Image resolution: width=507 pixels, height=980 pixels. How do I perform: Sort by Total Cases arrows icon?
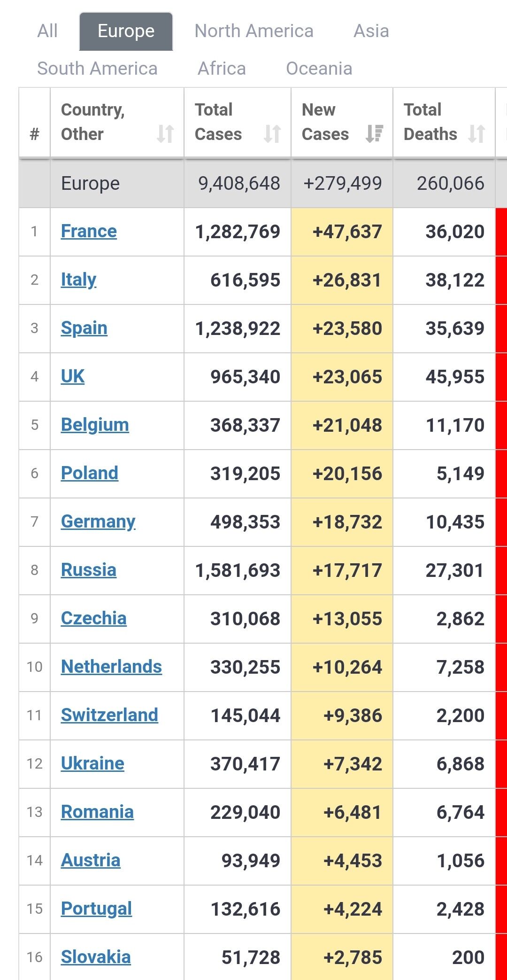(x=272, y=134)
